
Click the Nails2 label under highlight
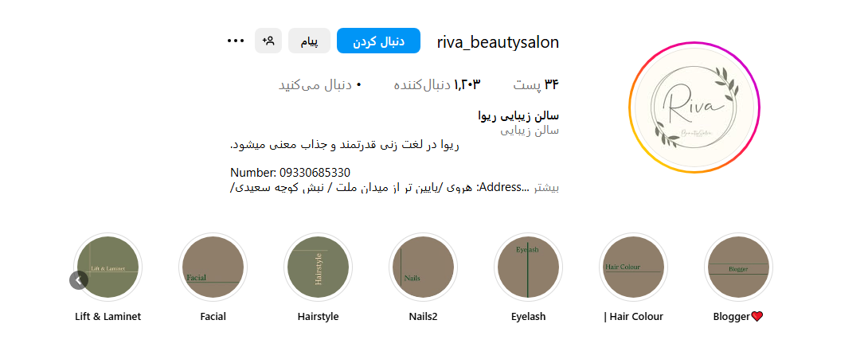[424, 317]
